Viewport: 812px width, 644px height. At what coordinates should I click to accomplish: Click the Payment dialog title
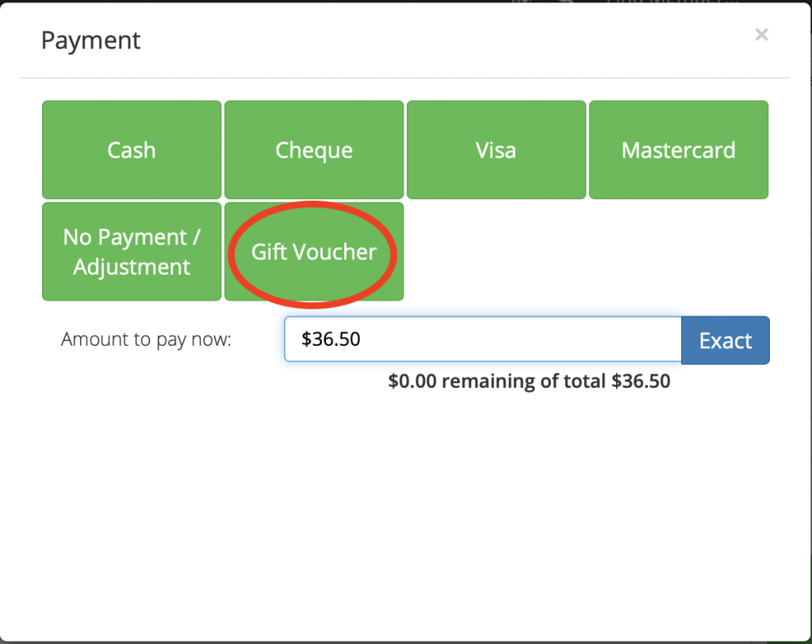pos(90,40)
